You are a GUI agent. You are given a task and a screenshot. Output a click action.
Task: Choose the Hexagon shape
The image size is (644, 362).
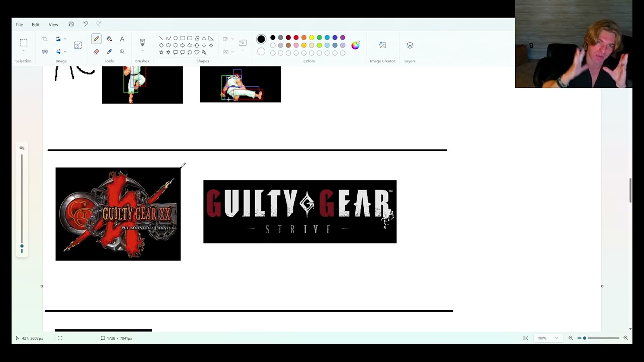click(175, 45)
